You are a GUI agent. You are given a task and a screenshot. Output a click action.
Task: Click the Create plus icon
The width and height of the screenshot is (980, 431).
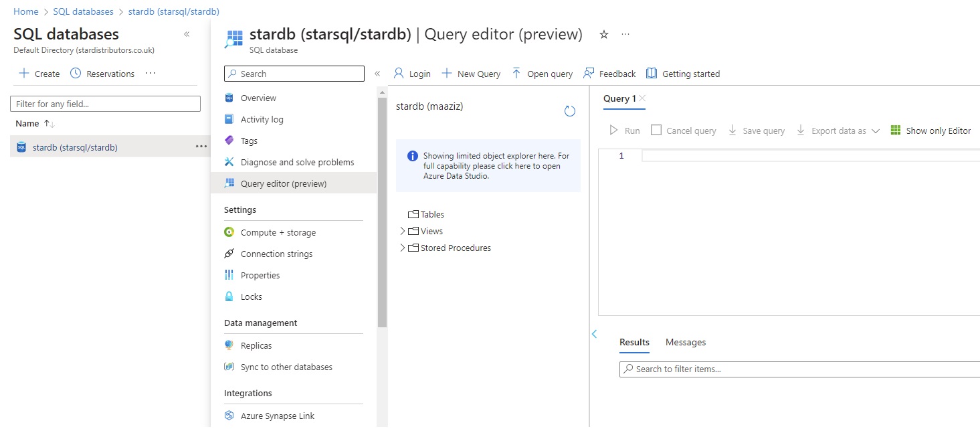tap(24, 73)
